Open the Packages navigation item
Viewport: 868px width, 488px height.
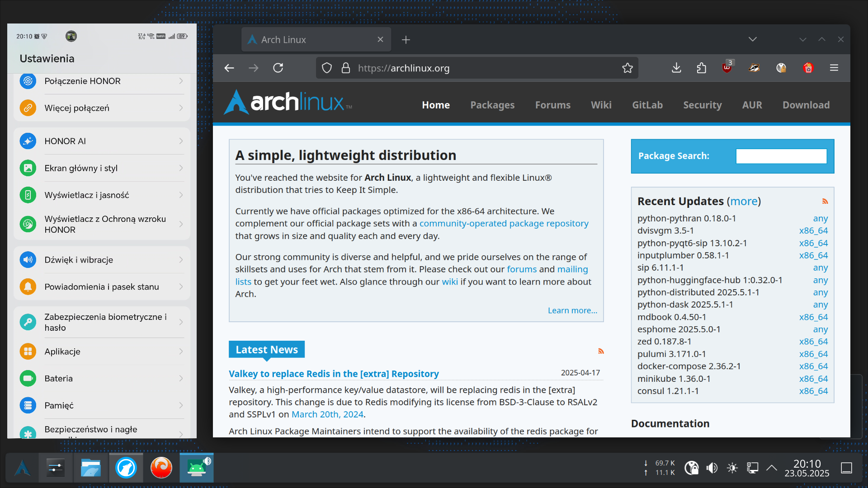pyautogui.click(x=492, y=105)
